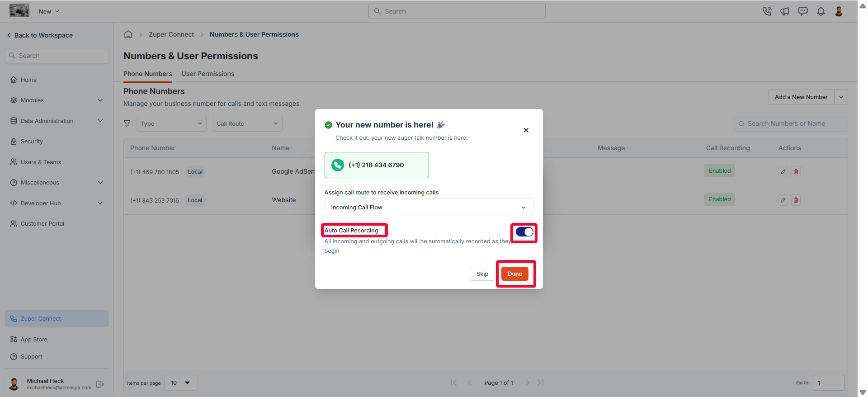Click the new number (+1) 218 434 6790
Viewport: 868px width, 397px height.
pos(376,165)
